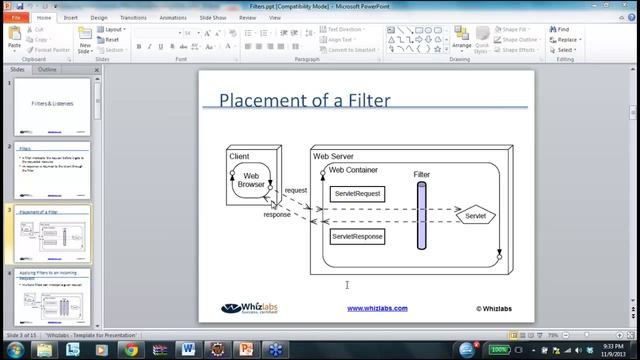Open the Align Text dropdown

click(x=338, y=40)
